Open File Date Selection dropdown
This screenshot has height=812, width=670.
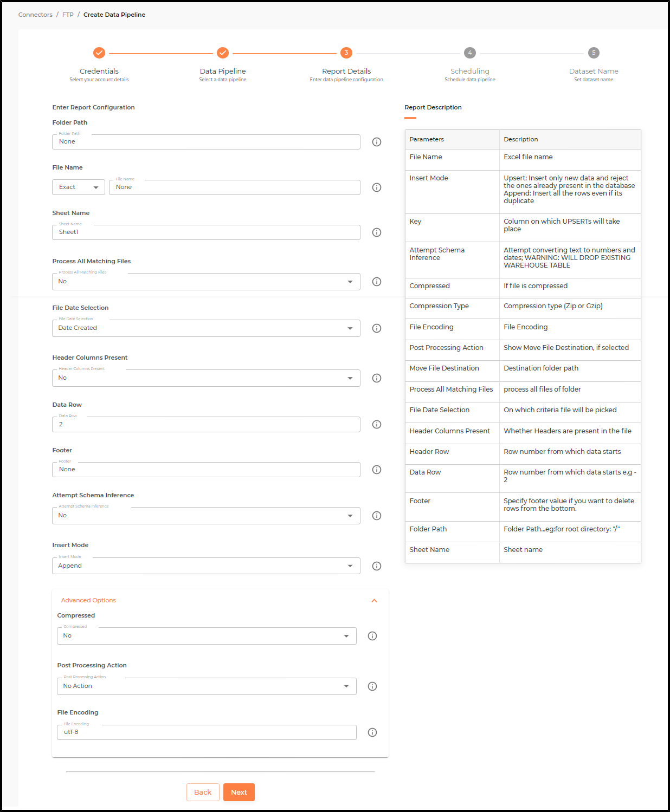tap(206, 328)
